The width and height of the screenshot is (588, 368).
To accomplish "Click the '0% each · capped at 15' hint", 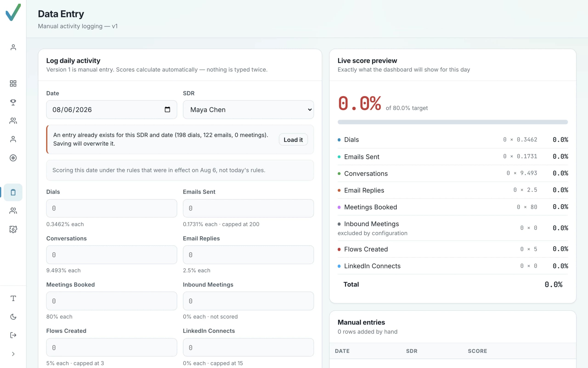I will [213, 363].
